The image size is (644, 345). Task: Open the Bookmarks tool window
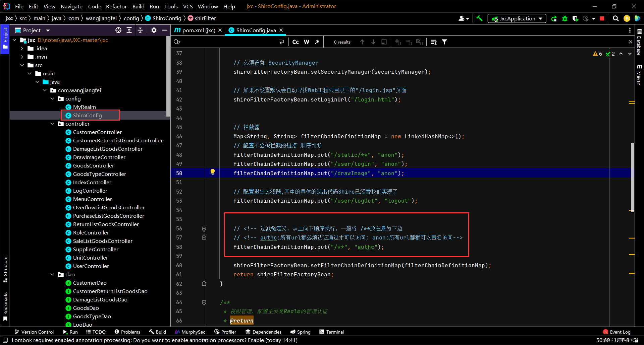(x=5, y=306)
